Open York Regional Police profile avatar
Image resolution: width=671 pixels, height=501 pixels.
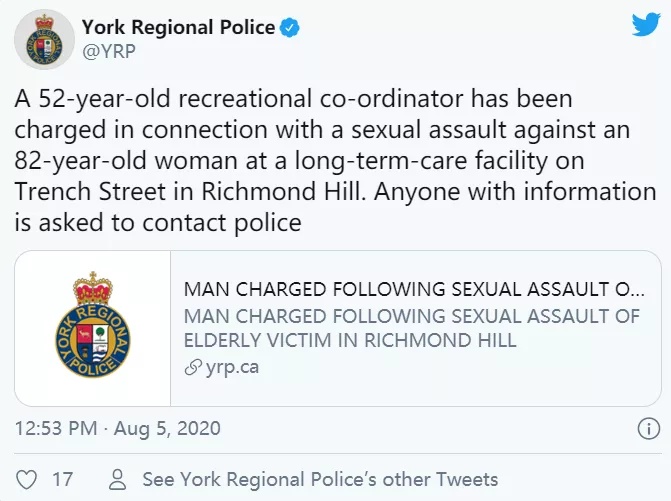[x=45, y=39]
